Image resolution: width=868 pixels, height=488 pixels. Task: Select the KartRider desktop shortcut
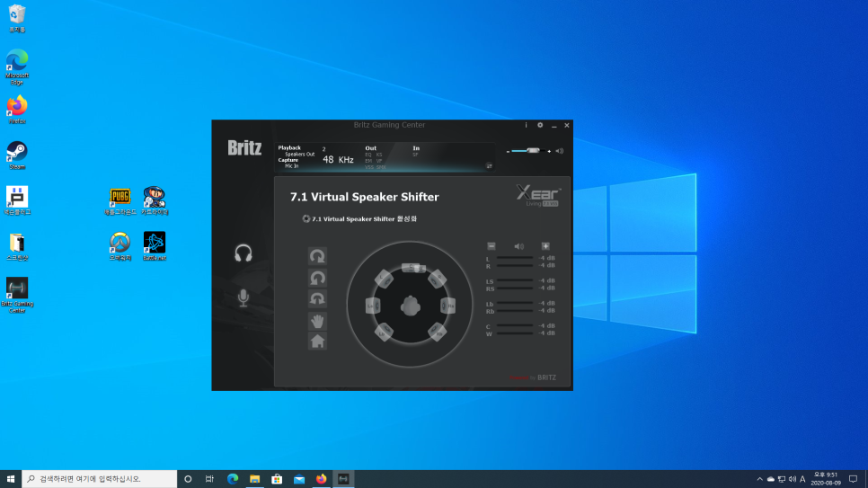[x=155, y=201]
